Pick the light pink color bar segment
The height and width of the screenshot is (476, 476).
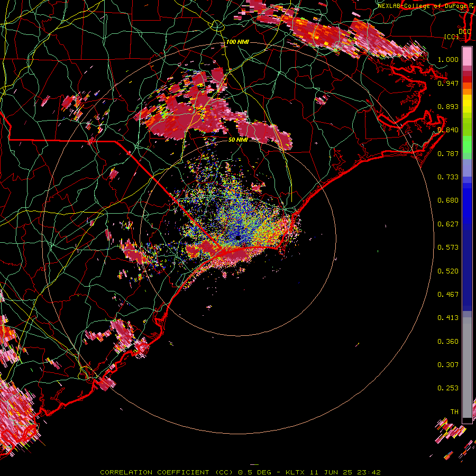(467, 56)
